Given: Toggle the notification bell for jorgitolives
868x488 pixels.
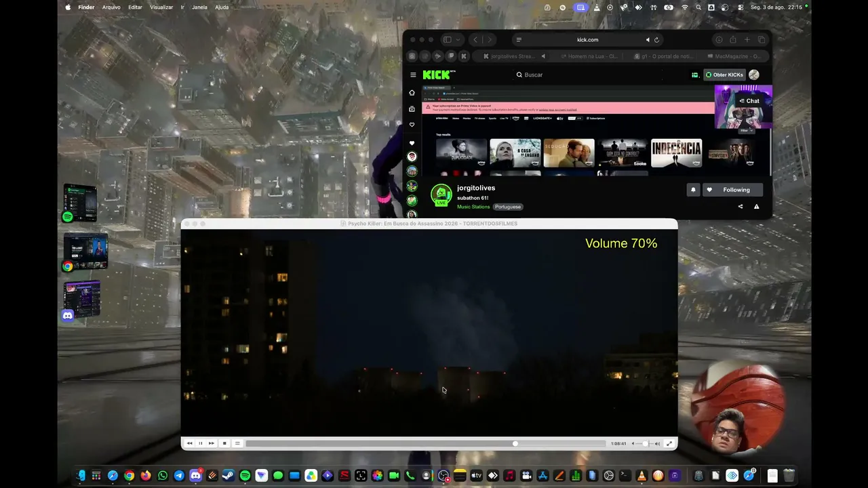Looking at the screenshot, I should tap(693, 190).
